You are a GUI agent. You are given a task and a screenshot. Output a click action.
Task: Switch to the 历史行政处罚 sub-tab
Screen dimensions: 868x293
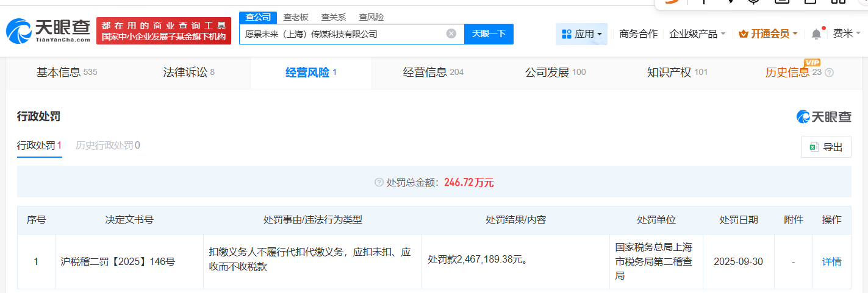[x=107, y=146]
